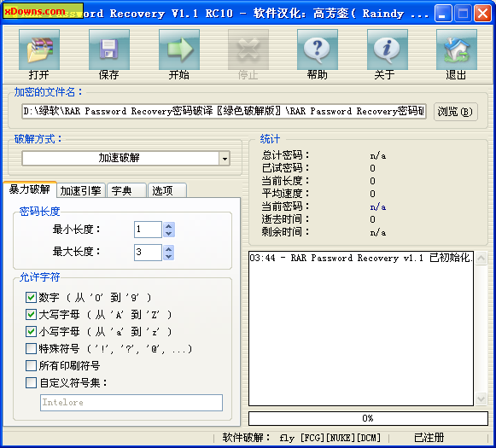Click the 0% progress bar
The height and width of the screenshot is (448, 496).
[x=368, y=418]
